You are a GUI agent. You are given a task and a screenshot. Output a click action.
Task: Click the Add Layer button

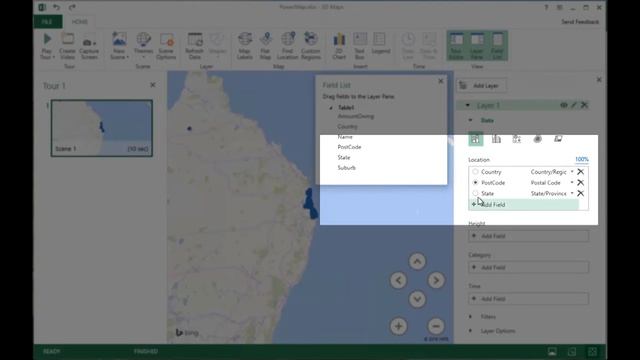[482, 86]
